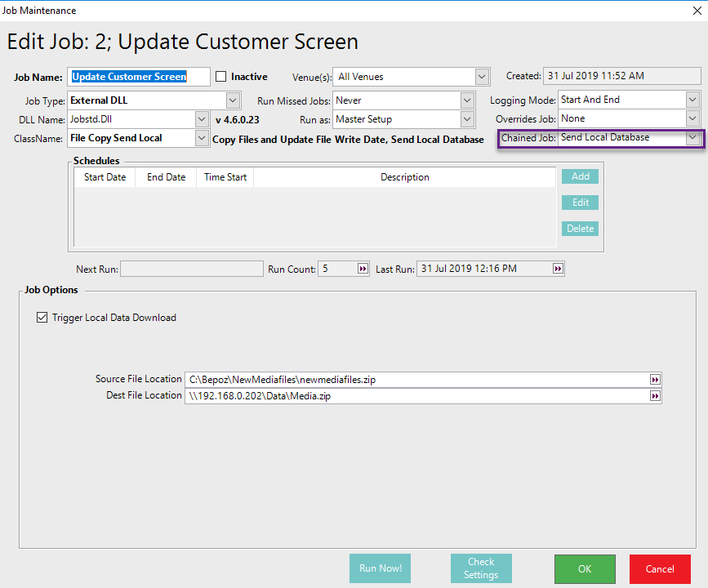Click the Run Count arrow icon

363,269
